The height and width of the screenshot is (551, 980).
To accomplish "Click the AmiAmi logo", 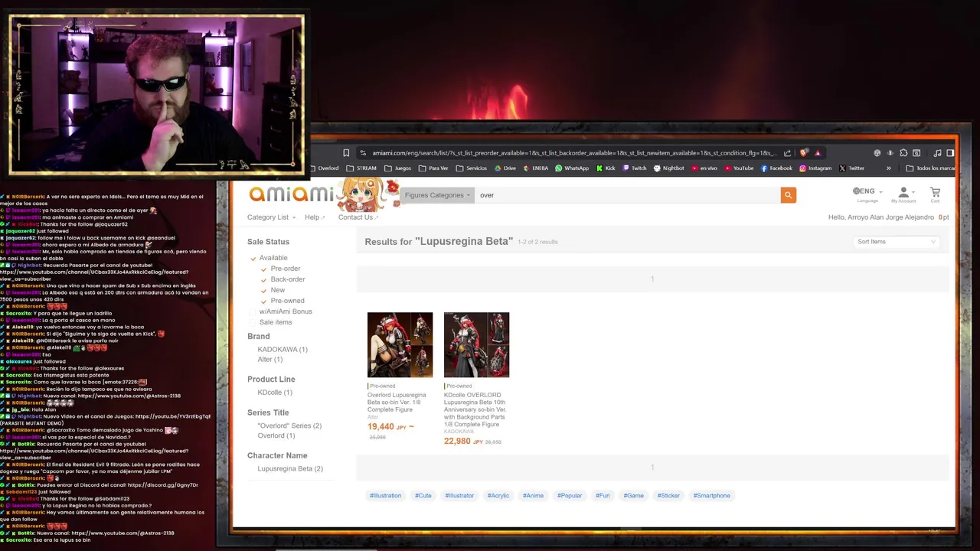I will tap(291, 194).
